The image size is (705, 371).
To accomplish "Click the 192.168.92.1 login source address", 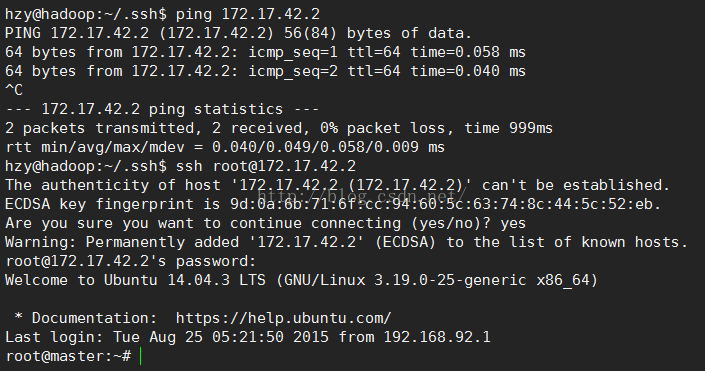I will (x=437, y=337).
